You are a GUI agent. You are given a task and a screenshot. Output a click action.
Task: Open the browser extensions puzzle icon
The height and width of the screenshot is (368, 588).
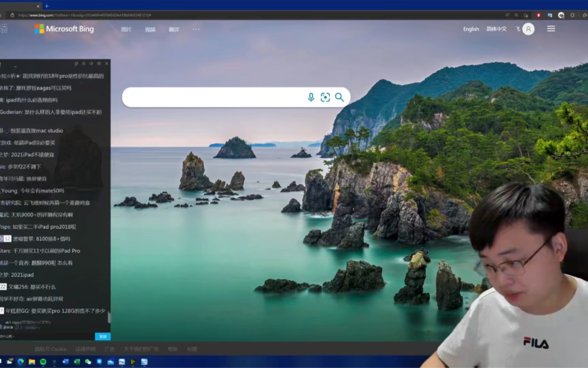click(573, 15)
